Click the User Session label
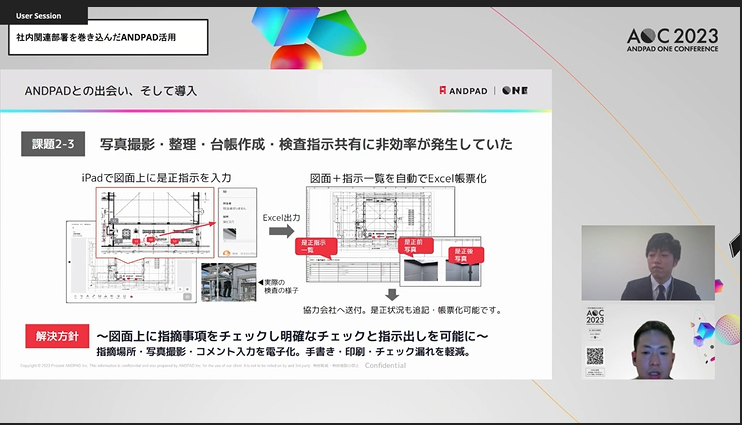 click(x=38, y=16)
